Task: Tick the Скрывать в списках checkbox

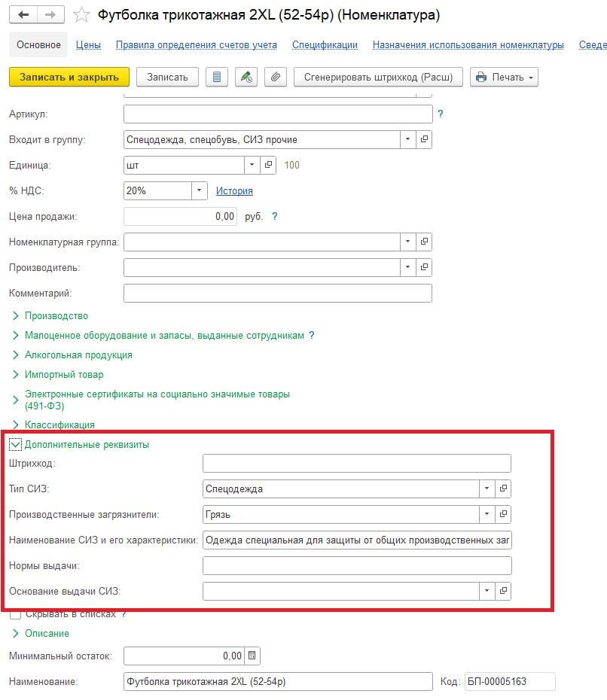Action: click(15, 614)
